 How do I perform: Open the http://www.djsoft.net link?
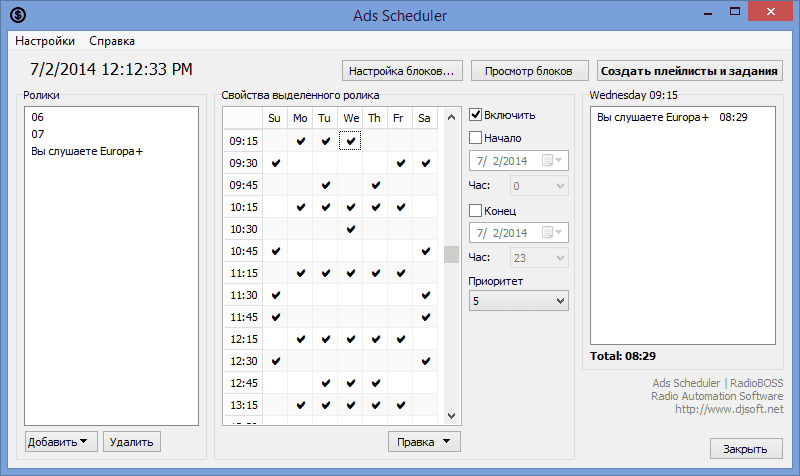coord(729,409)
